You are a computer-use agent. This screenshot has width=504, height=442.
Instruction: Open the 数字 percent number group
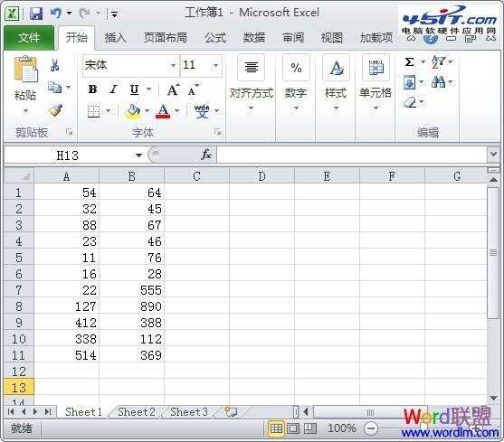pos(296,83)
